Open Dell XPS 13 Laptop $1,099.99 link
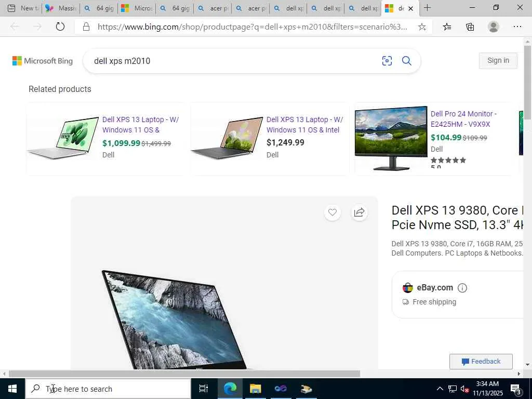Viewport: 532px width, 399px height. point(140,125)
